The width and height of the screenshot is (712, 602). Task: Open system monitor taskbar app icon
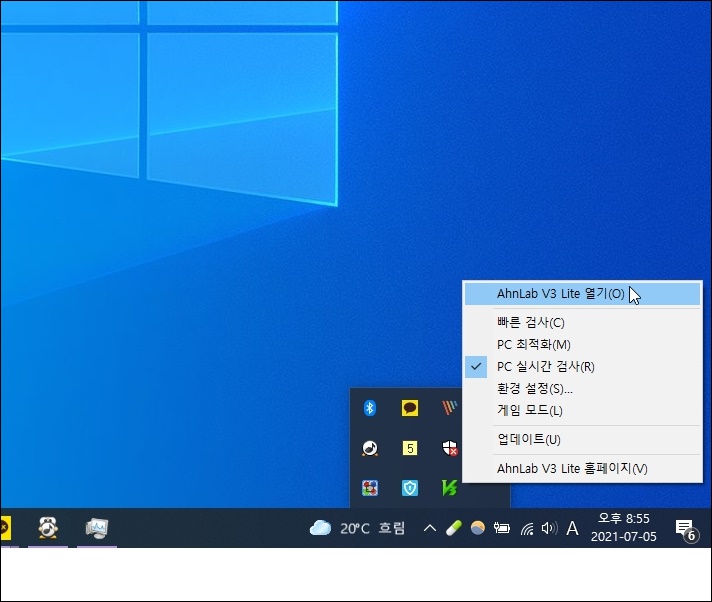[x=97, y=528]
